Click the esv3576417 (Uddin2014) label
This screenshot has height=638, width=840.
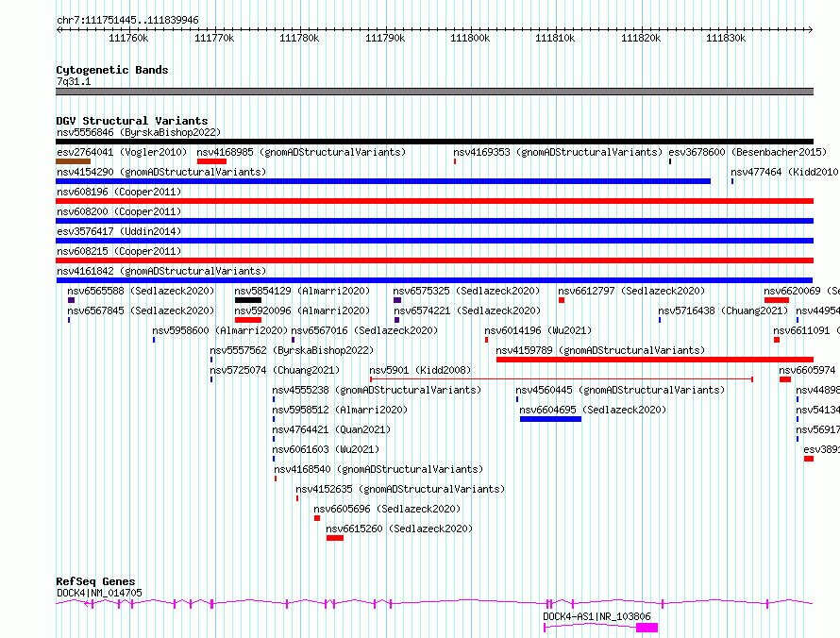click(119, 231)
